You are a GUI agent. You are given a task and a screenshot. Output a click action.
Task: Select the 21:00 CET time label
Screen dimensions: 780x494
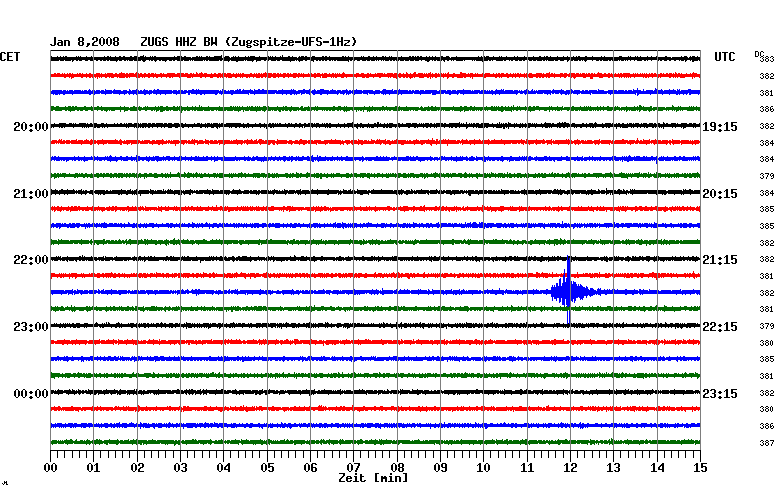[x=31, y=194]
